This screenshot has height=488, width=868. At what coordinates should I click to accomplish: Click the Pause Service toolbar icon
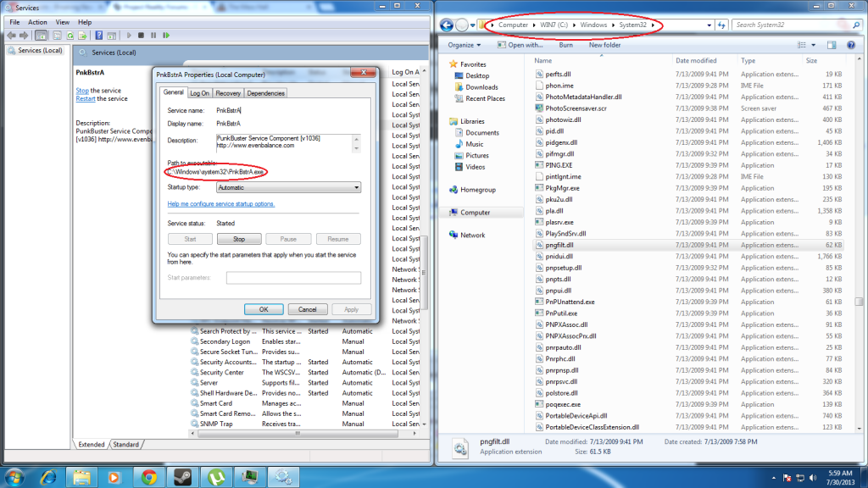pos(153,36)
